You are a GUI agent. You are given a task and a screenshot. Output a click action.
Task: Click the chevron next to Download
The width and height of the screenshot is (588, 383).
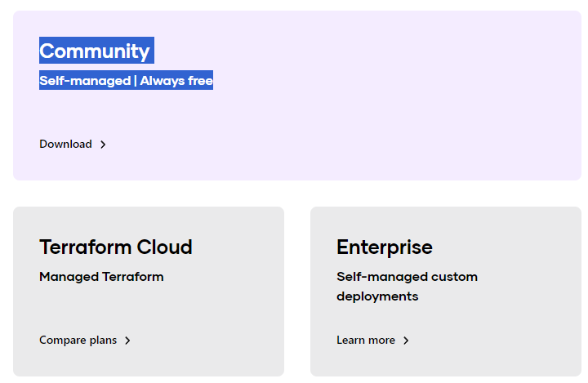pyautogui.click(x=103, y=145)
